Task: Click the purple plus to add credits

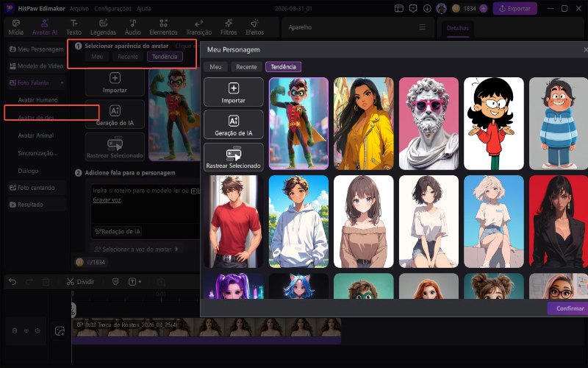Action: point(484,8)
